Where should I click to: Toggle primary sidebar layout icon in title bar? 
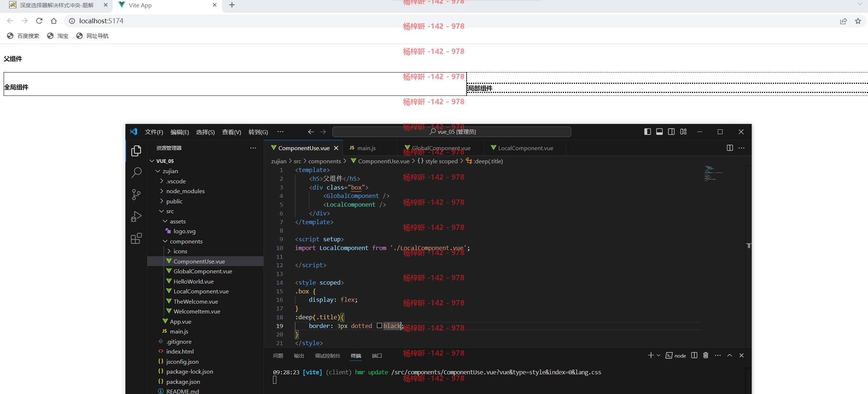(647, 132)
